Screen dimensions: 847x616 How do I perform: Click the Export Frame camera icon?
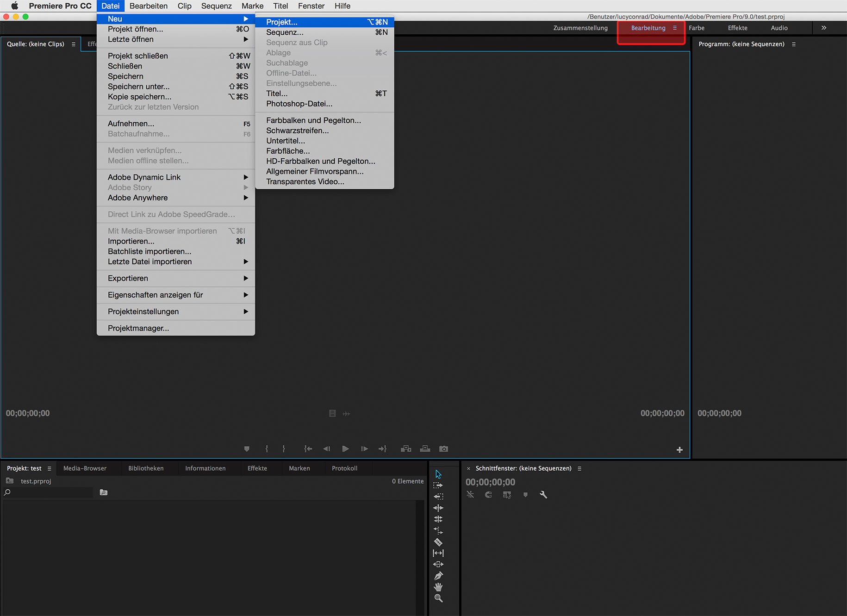443,449
